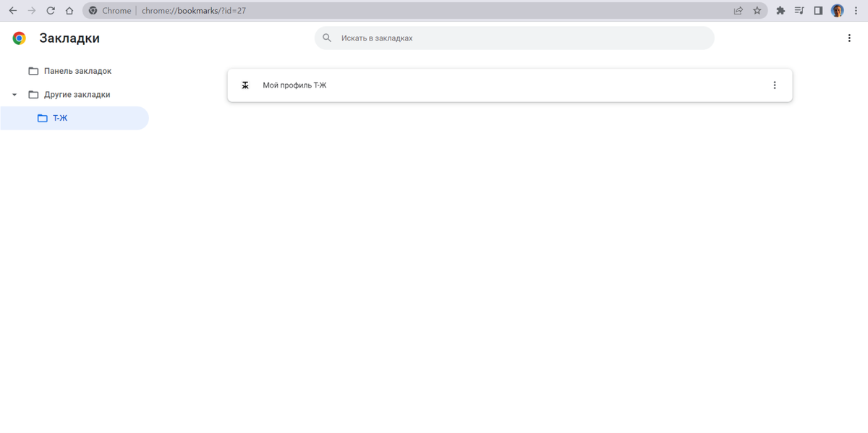Click the Закладки page title
Viewport: 868px width, 433px height.
click(69, 38)
